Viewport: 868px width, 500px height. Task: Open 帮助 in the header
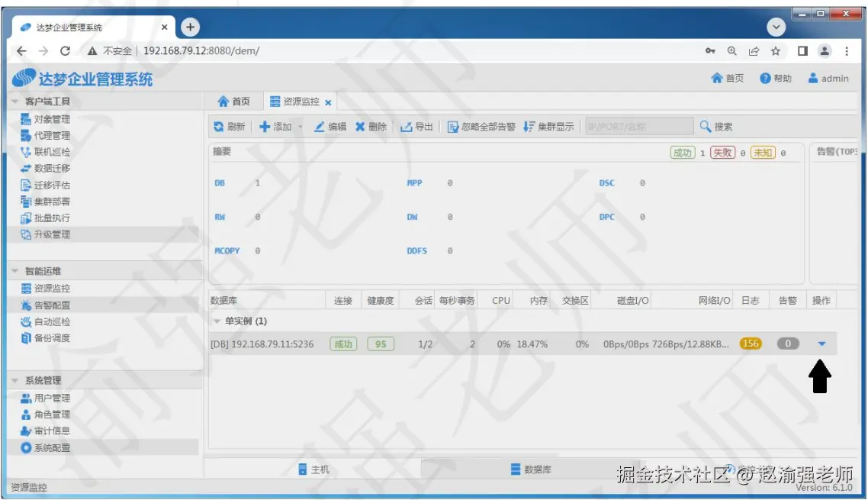(776, 78)
